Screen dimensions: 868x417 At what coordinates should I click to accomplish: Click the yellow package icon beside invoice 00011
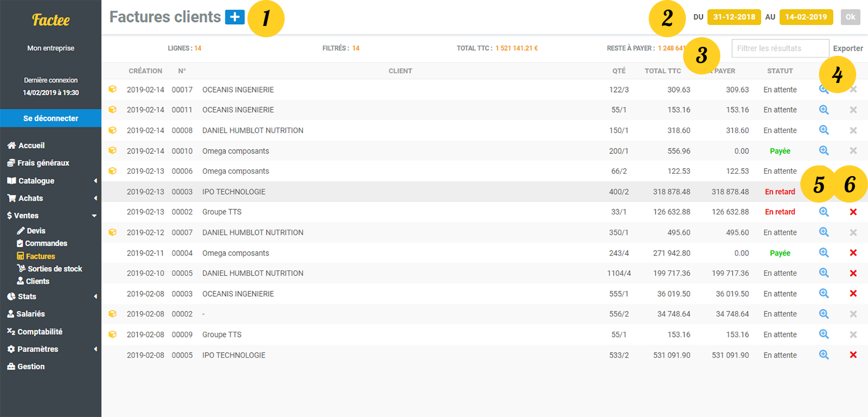pyautogui.click(x=112, y=109)
